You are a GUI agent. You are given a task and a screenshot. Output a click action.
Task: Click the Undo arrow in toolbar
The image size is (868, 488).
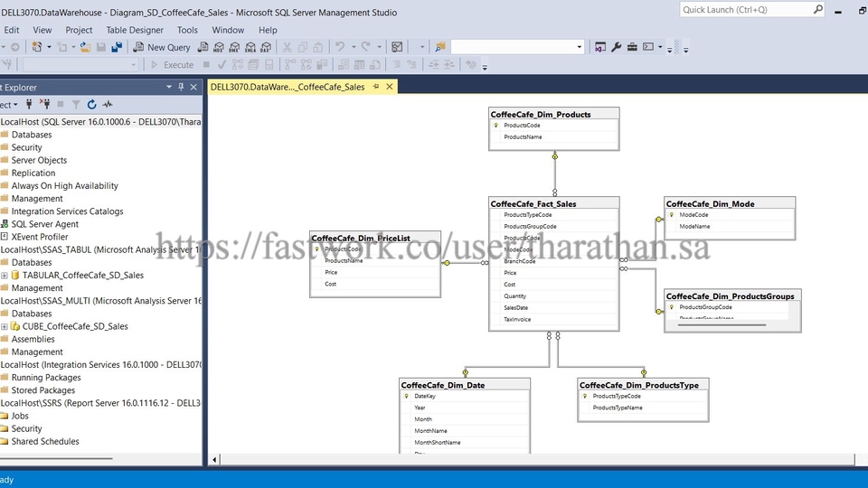point(340,47)
